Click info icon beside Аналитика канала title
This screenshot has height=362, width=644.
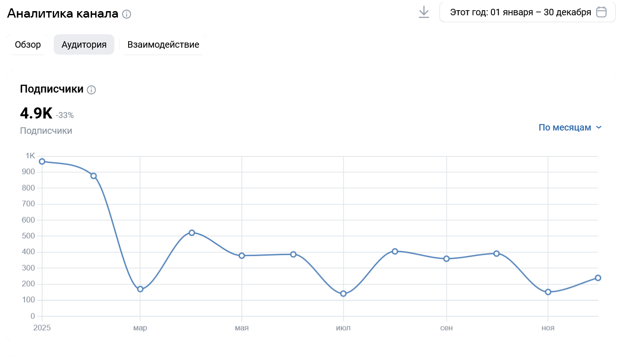tap(127, 14)
